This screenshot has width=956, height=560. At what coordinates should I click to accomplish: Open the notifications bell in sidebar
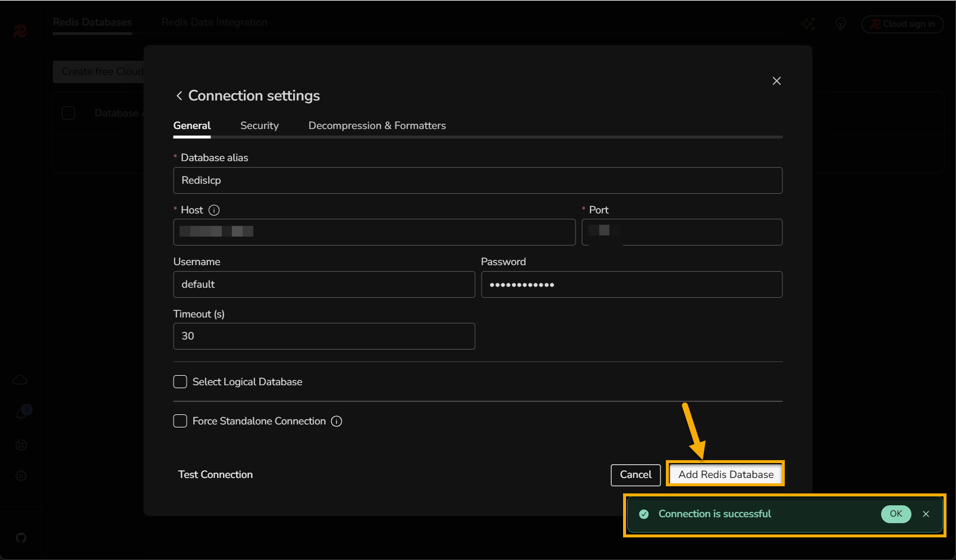click(x=21, y=414)
